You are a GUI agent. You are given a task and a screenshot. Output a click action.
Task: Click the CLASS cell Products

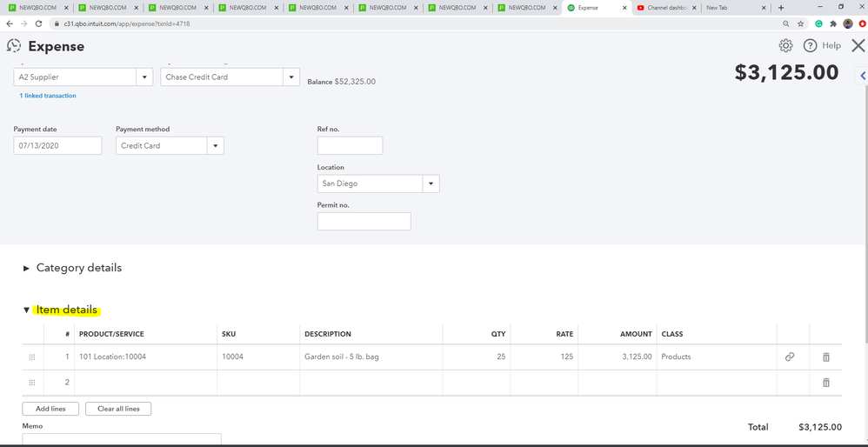click(717, 357)
